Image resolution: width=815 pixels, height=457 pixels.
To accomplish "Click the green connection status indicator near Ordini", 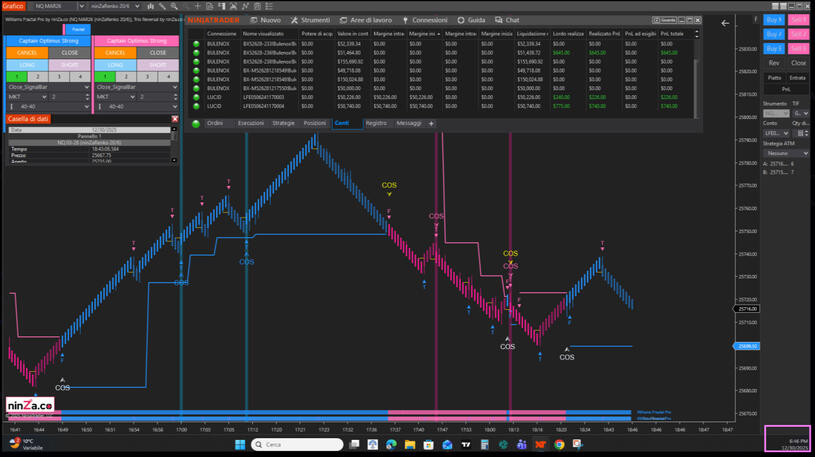I will pyautogui.click(x=196, y=124).
